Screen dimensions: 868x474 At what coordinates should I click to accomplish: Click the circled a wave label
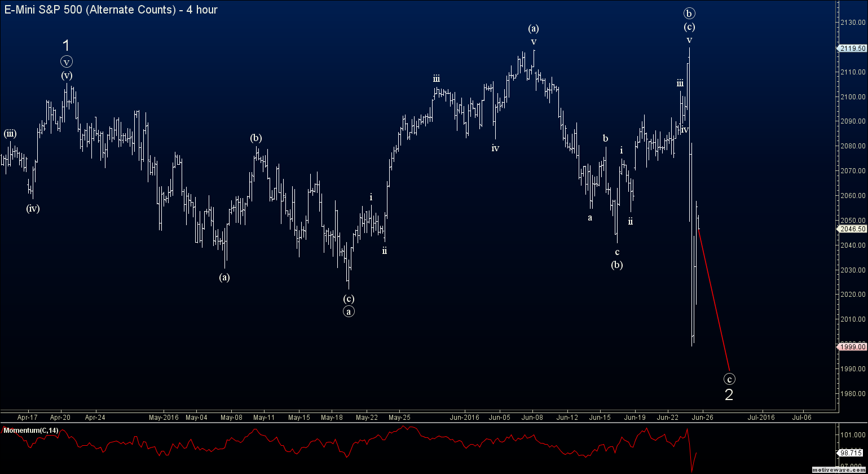pos(349,311)
